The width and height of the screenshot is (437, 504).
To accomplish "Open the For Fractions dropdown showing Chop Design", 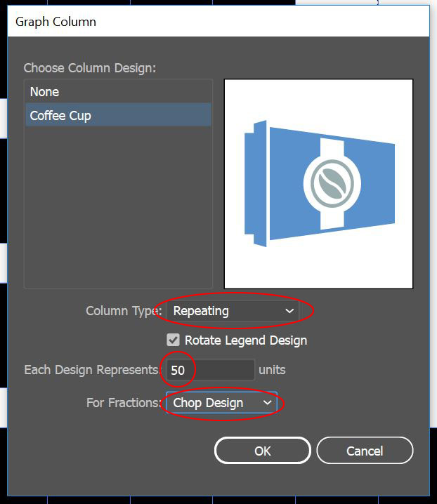I will click(x=221, y=403).
